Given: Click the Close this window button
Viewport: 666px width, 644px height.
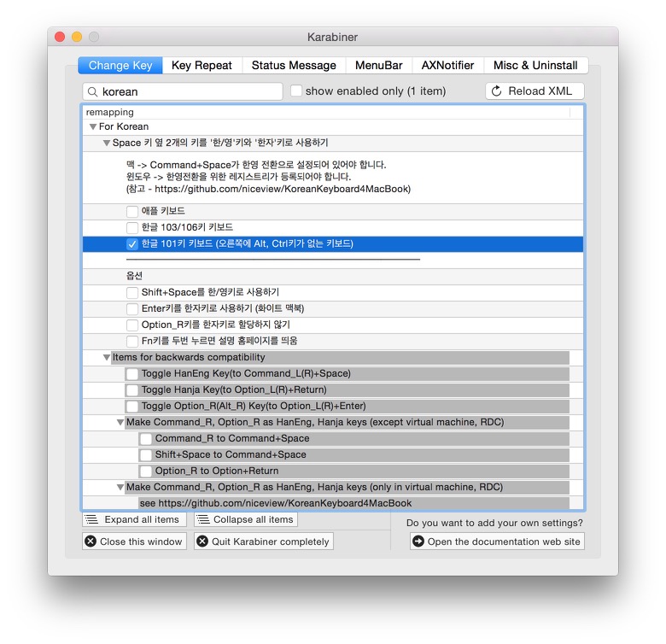Looking at the screenshot, I should [134, 542].
